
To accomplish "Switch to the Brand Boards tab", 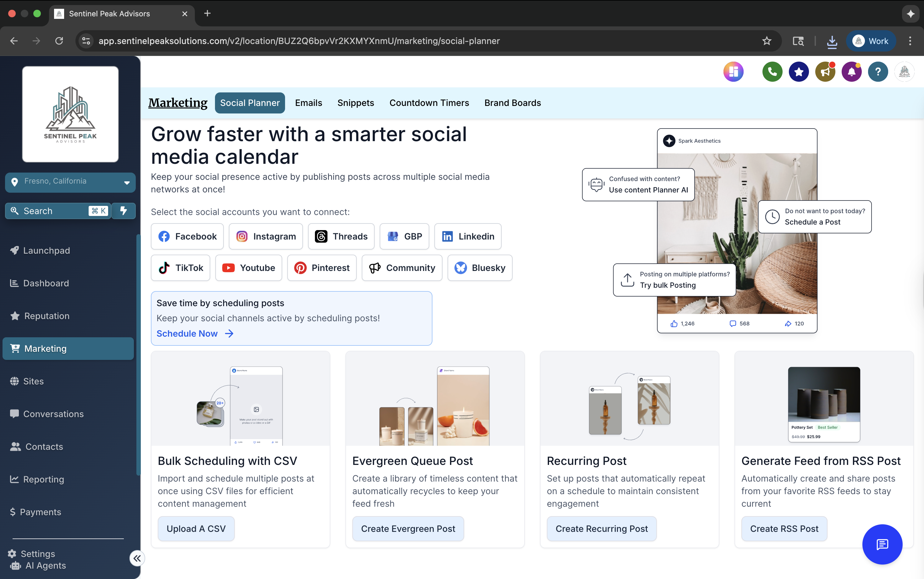I will point(512,102).
